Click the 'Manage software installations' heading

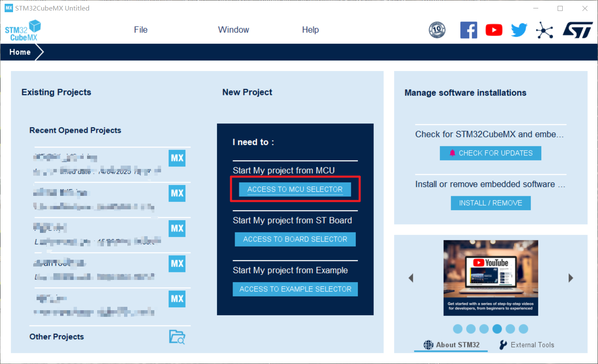tap(466, 93)
